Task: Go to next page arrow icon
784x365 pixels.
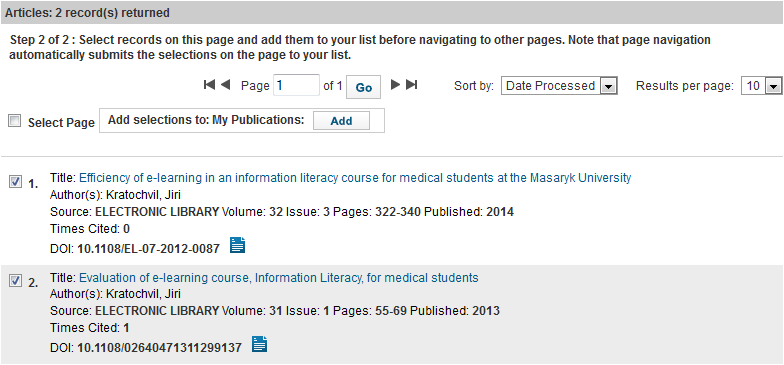Action: [x=396, y=85]
